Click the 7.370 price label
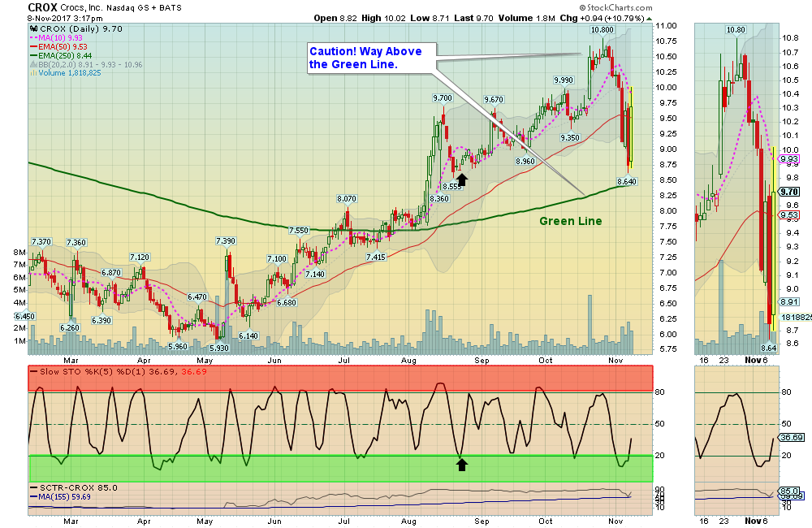This screenshot has height=528, width=812. pyautogui.click(x=41, y=242)
